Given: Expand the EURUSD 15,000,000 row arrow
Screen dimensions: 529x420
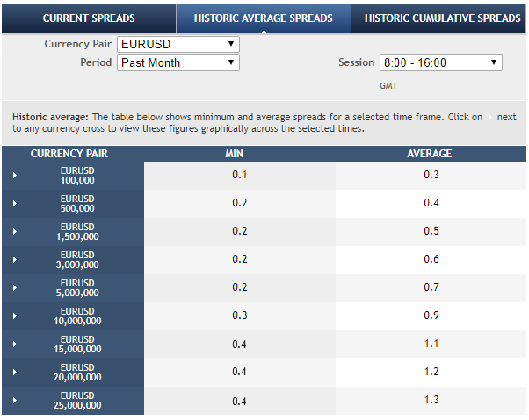Looking at the screenshot, I should 15,344.
